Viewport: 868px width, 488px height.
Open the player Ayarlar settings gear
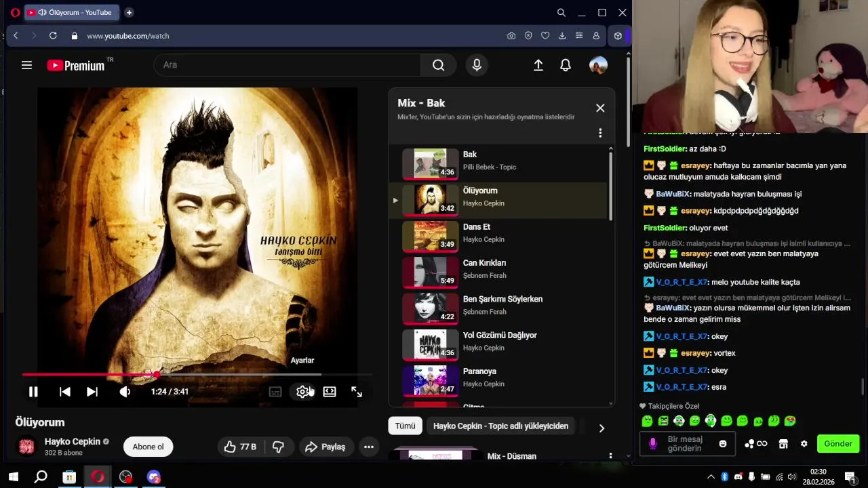[302, 392]
